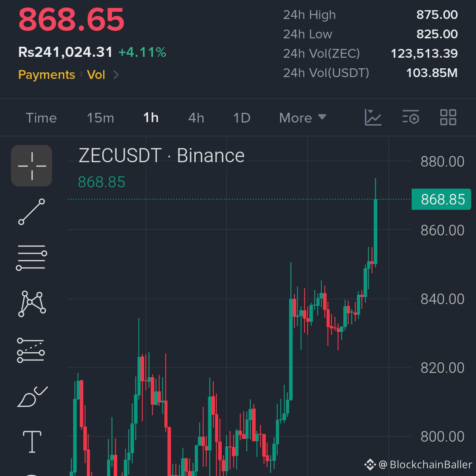Click the +4.11% change value
The image size is (476, 476).
(142, 52)
